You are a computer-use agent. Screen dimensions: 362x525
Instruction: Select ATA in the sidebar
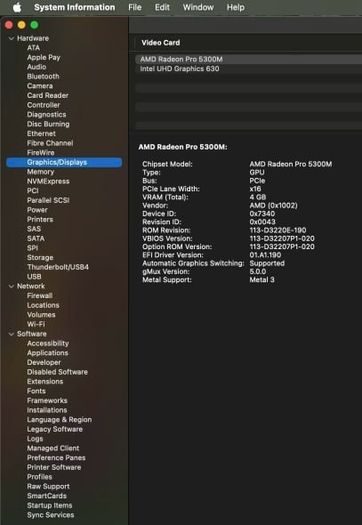click(x=33, y=48)
